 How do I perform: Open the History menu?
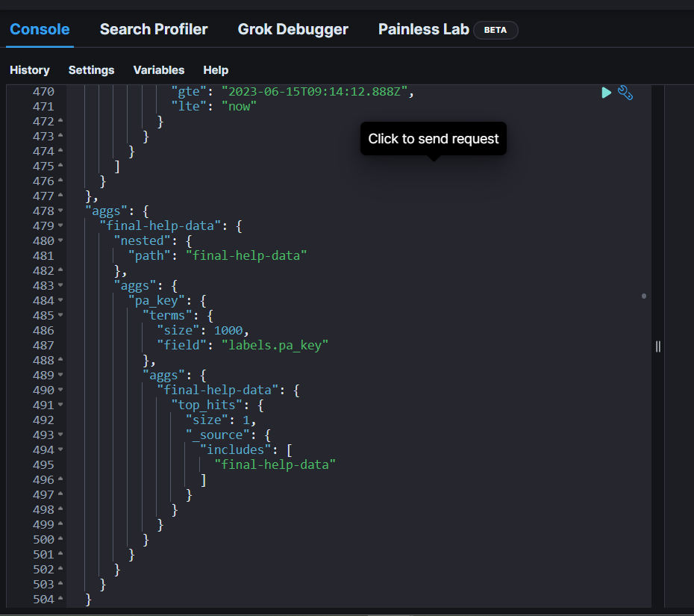click(30, 70)
